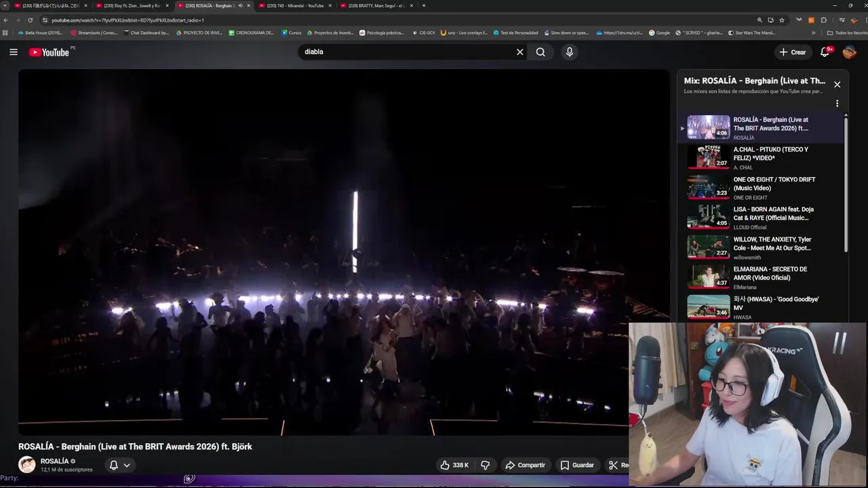This screenshot has height=488, width=868.
Task: Switch to the BRATTY, Marc Seguí tab
Action: point(376,5)
